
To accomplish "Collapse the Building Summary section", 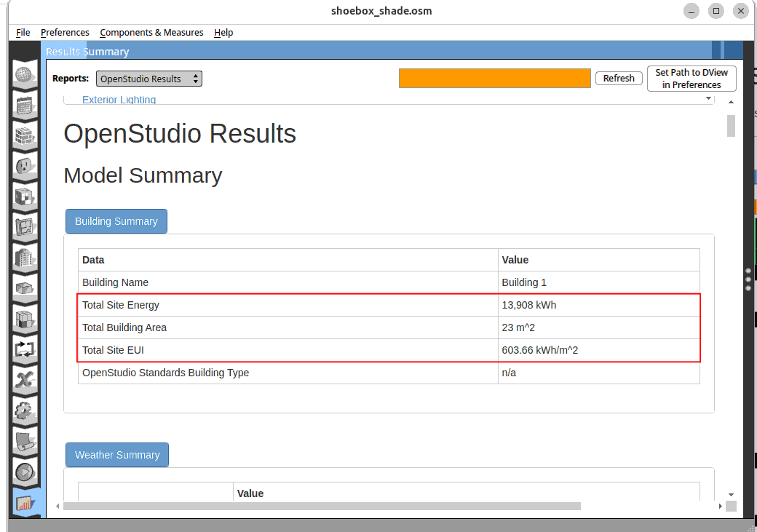I will click(116, 221).
